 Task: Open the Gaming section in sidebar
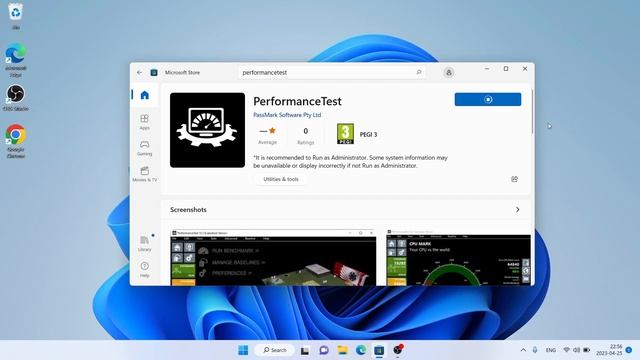click(x=144, y=148)
